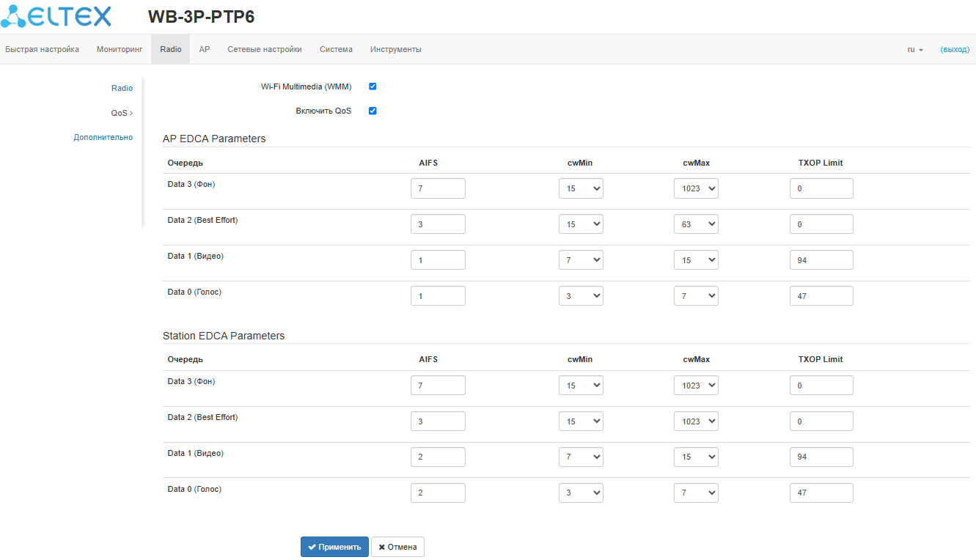
Task: Select the Radio sidebar link
Action: (x=122, y=88)
